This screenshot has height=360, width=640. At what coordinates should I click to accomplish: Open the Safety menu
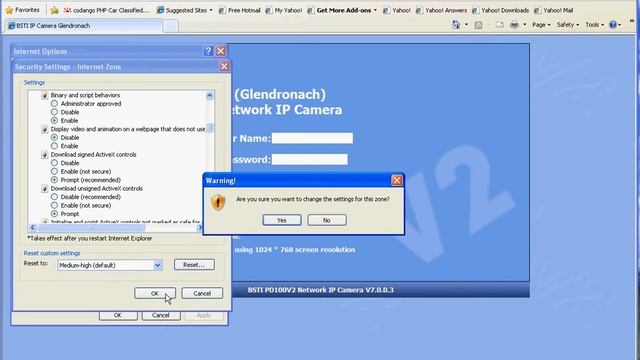pyautogui.click(x=568, y=25)
